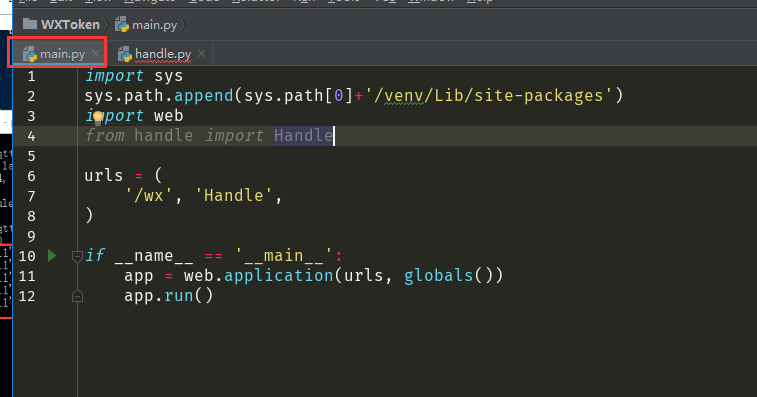Click the lowercase 'handle' module on line 4
Viewport: 757px width, 397px height.
pos(164,136)
